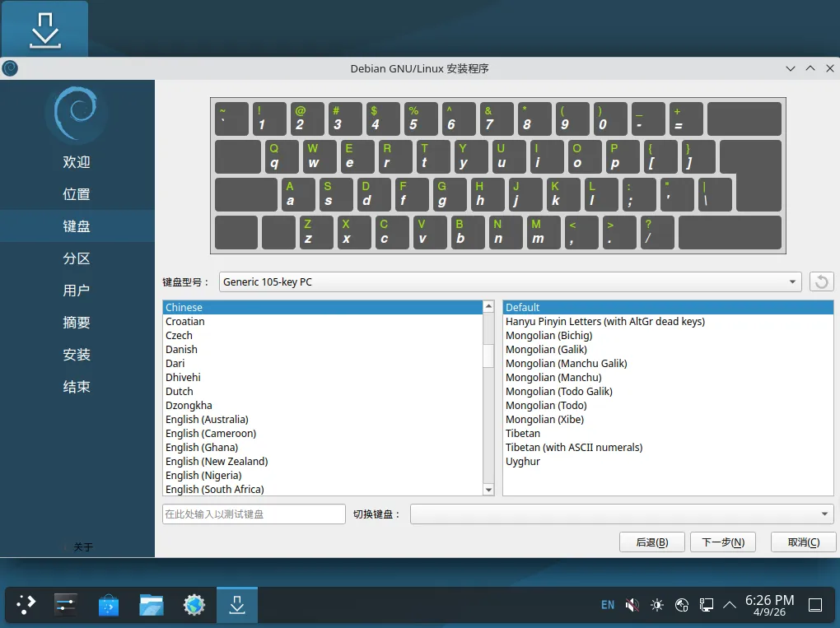Screen dimensions: 840x628
Task: Choose Mongolian (Todo) variant
Action: click(x=668, y=405)
